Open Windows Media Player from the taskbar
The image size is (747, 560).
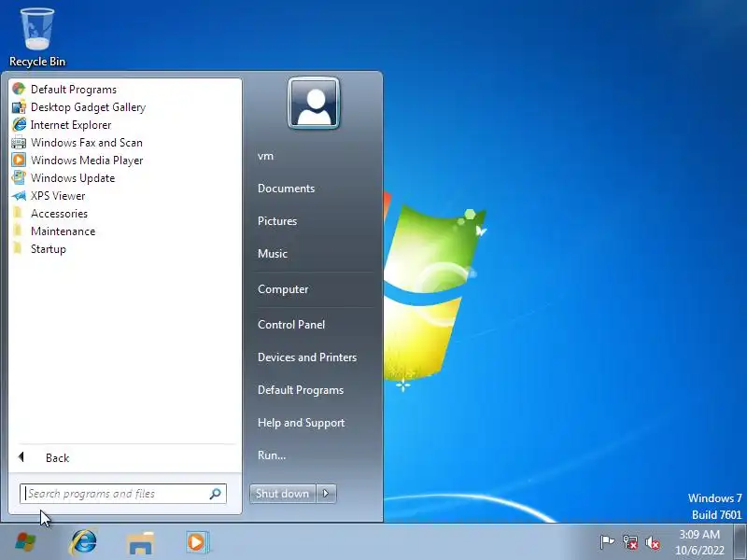click(x=196, y=542)
